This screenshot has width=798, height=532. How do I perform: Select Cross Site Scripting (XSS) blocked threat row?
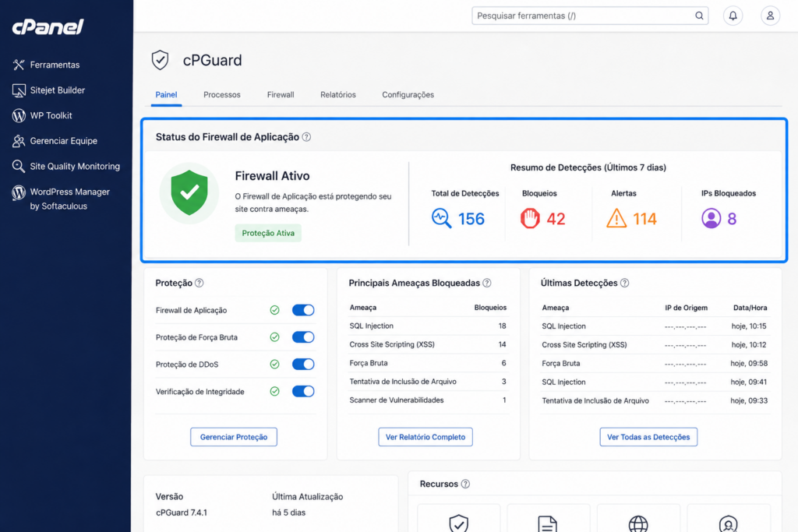[x=428, y=344]
